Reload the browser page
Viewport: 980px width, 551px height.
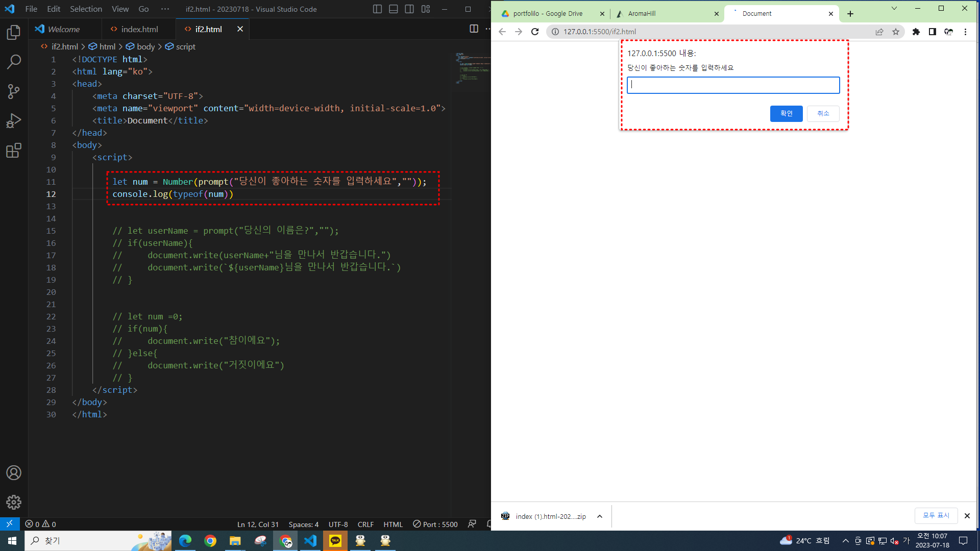tap(535, 32)
